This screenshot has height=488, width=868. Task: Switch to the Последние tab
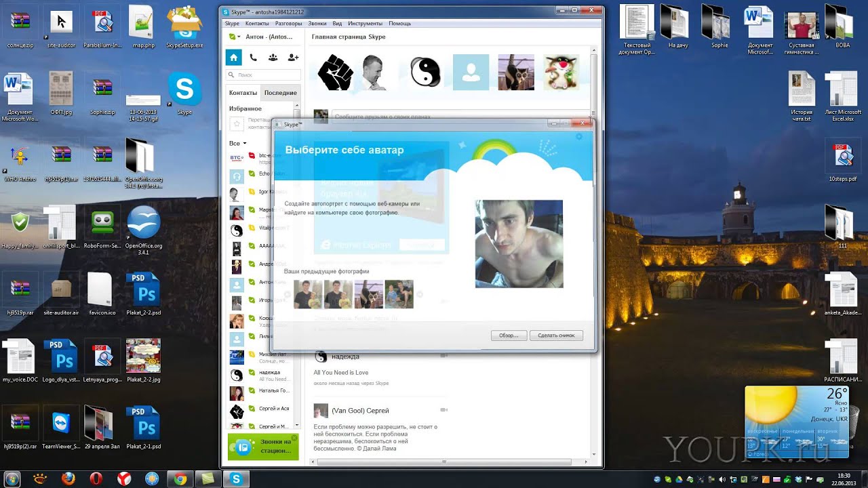(280, 93)
